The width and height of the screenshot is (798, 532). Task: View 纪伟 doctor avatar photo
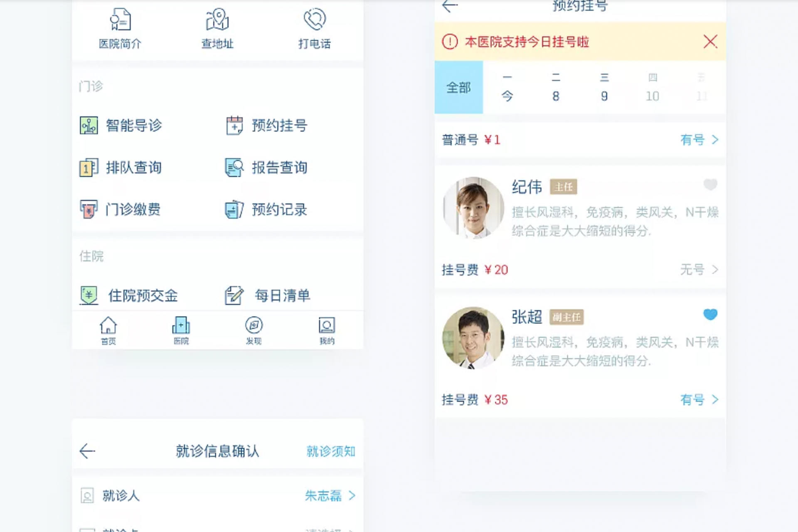pos(473,208)
